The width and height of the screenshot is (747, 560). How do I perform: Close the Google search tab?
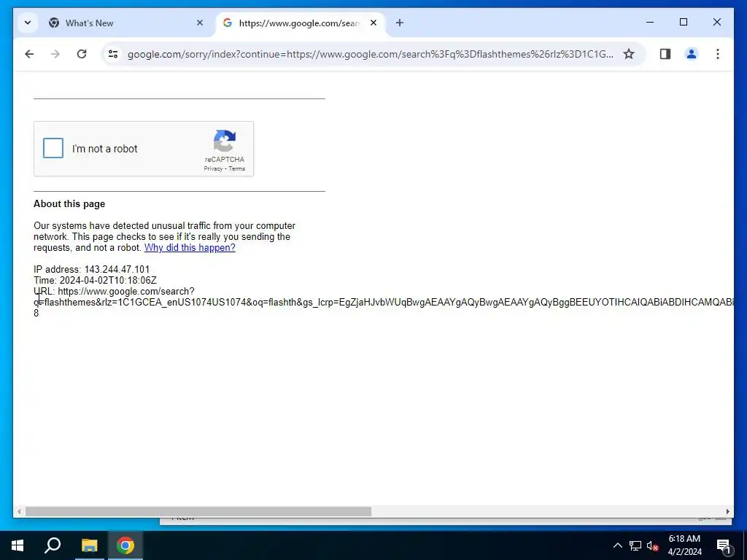pos(373,23)
